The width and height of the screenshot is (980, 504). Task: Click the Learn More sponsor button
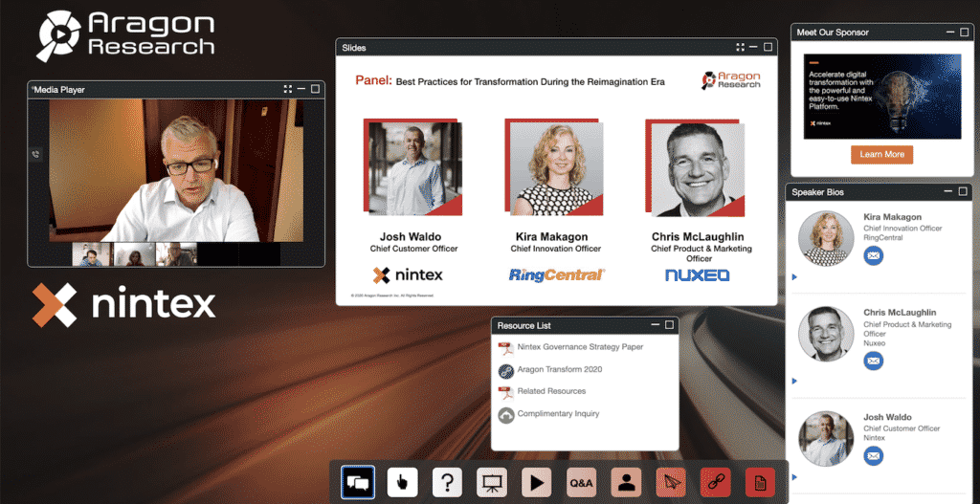pyautogui.click(x=881, y=154)
